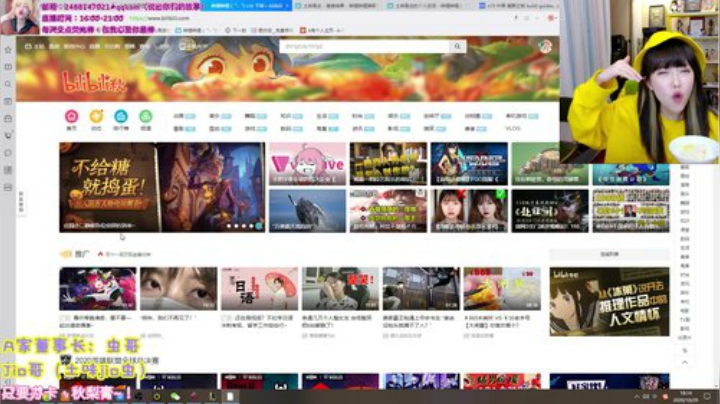
Task: Switch to the active blue browser tab
Action: 247,6
